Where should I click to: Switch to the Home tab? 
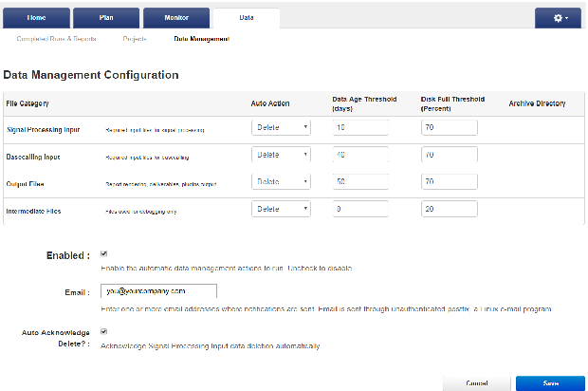tap(36, 18)
